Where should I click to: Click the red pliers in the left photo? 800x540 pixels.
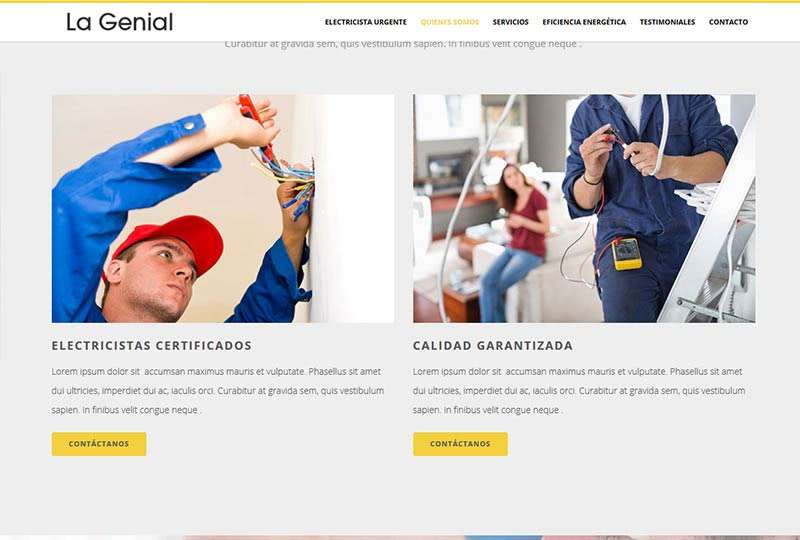pos(254,120)
